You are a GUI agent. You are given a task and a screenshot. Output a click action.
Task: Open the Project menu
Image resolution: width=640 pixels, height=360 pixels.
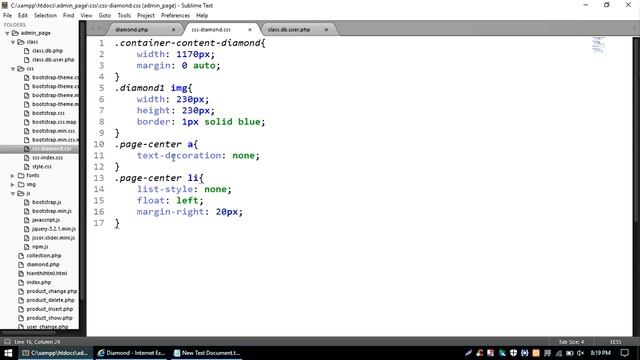[x=146, y=16]
